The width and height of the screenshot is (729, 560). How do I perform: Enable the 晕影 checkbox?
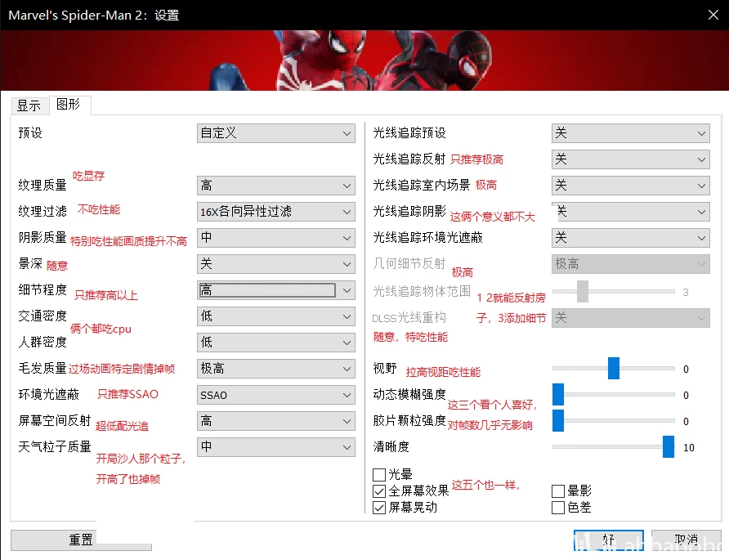558,491
